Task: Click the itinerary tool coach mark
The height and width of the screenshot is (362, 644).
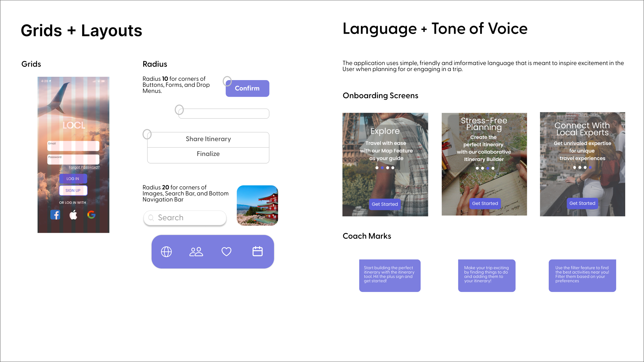Action: pos(390,275)
